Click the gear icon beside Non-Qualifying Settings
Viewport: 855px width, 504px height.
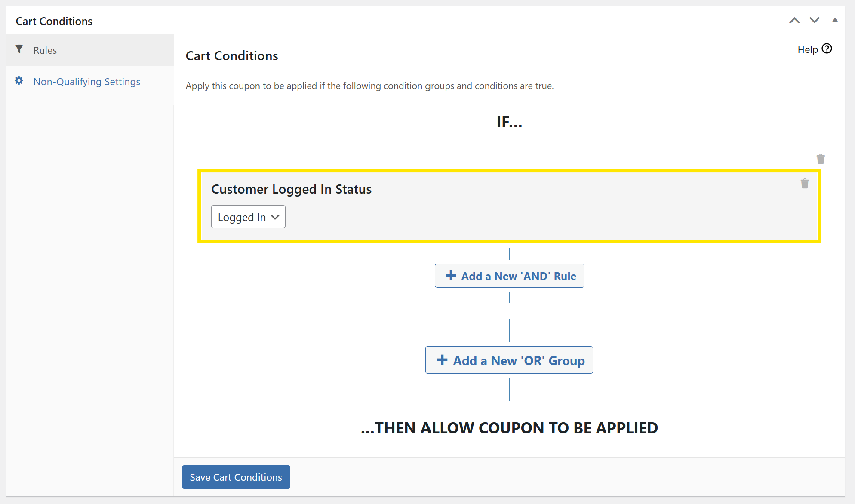pyautogui.click(x=19, y=81)
